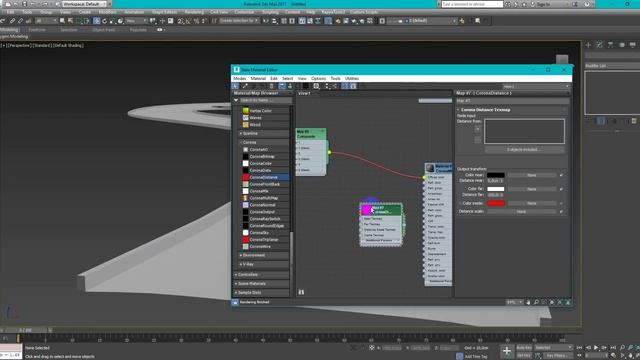Viewport: 640px width, 360px height.
Task: Click the Play Animation button
Action: (x=596, y=348)
